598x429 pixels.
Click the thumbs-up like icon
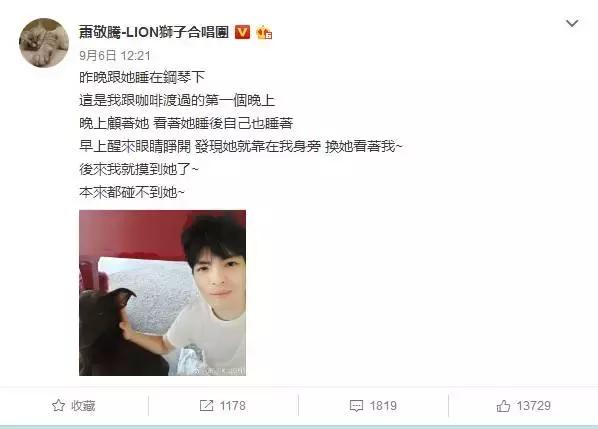tap(503, 406)
